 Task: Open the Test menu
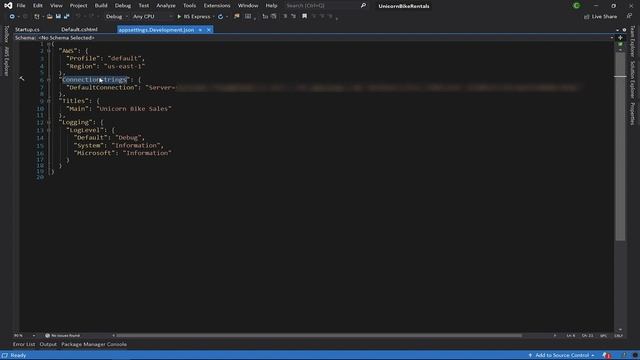click(144, 6)
